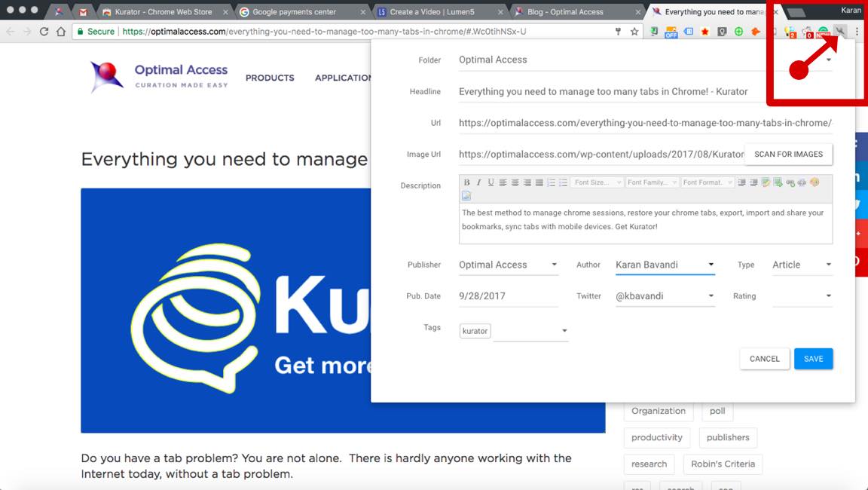Click the lightbulb extension with badge 2
868x490 pixels.
pos(790,32)
